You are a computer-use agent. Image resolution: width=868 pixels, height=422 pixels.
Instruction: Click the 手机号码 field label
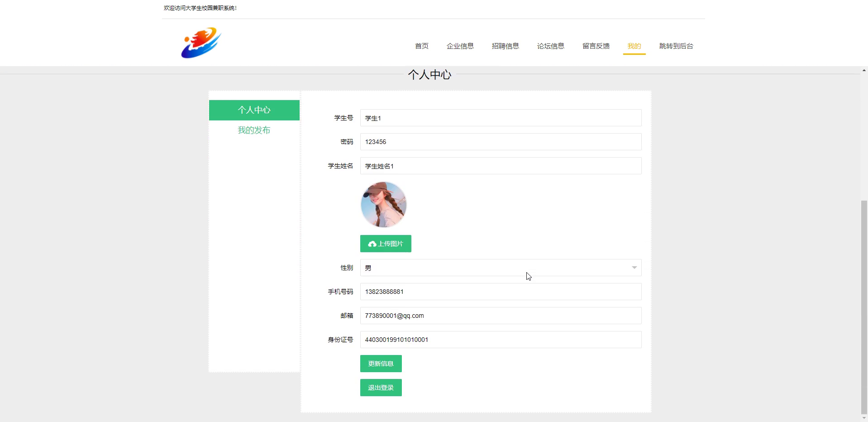pos(340,292)
